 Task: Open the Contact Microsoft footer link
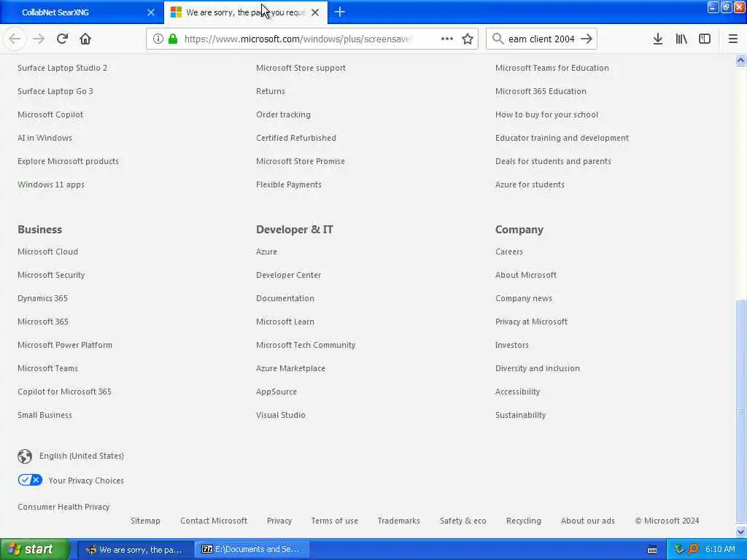pyautogui.click(x=214, y=521)
